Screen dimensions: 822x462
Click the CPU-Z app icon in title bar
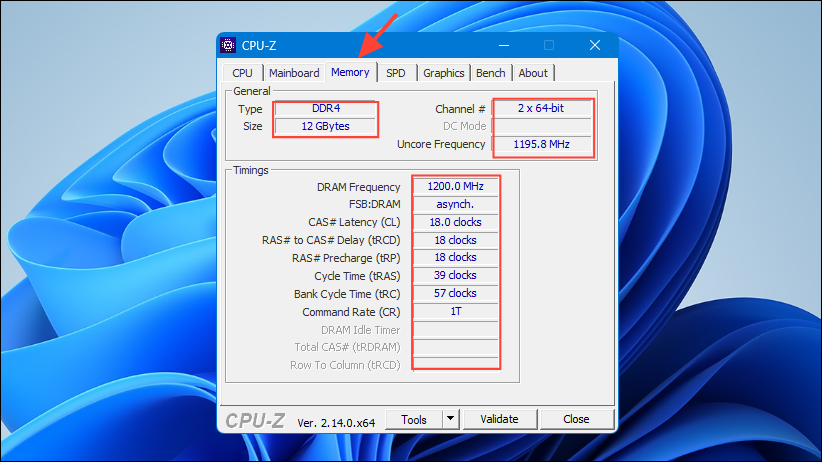228,45
